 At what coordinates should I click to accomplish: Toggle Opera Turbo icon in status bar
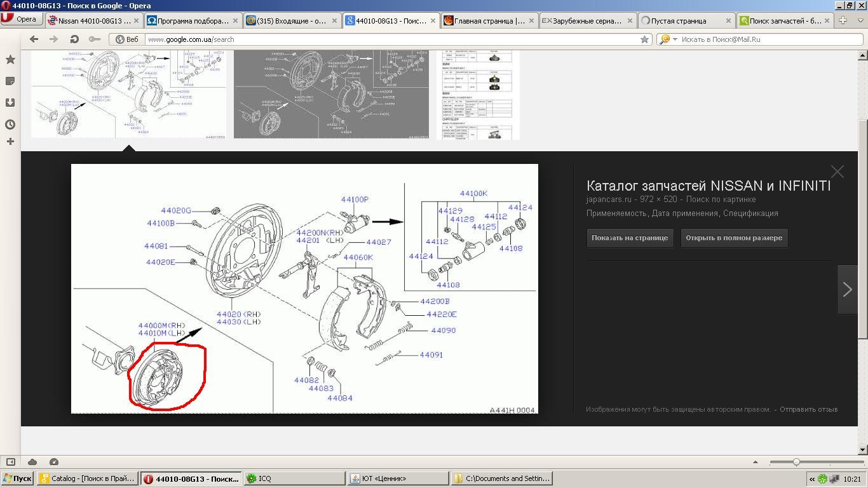point(54,462)
